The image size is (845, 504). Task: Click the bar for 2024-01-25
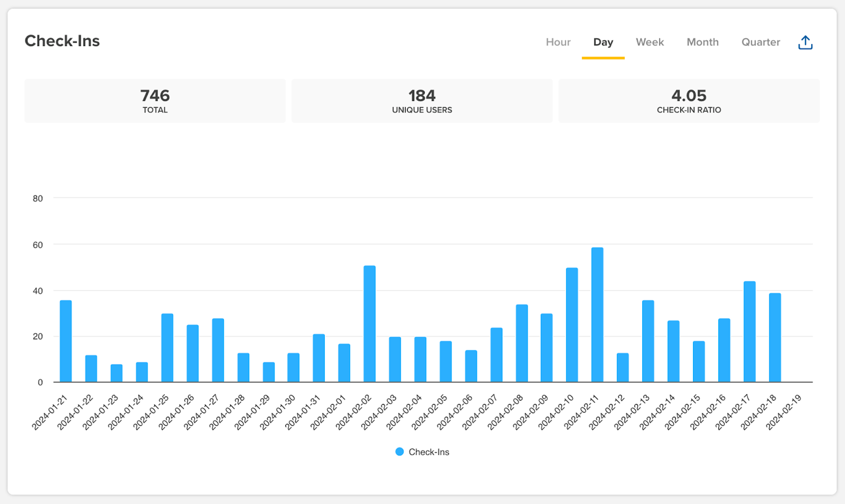tap(167, 348)
